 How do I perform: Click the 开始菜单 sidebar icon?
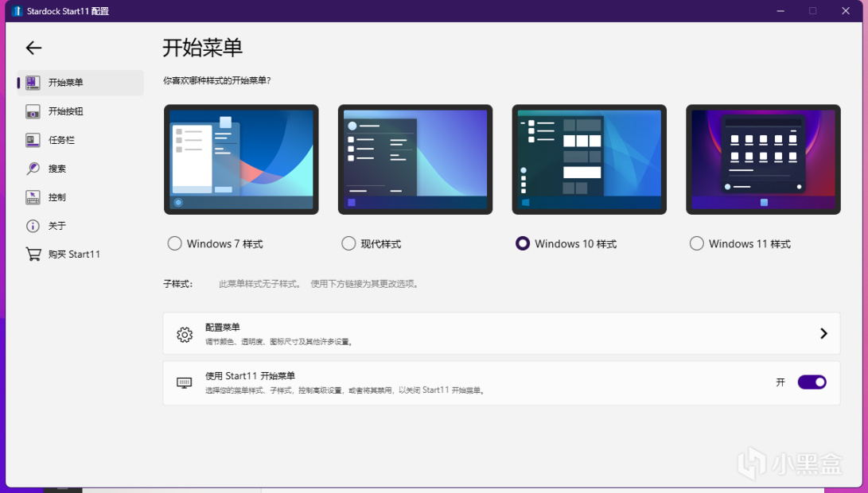pyautogui.click(x=33, y=83)
